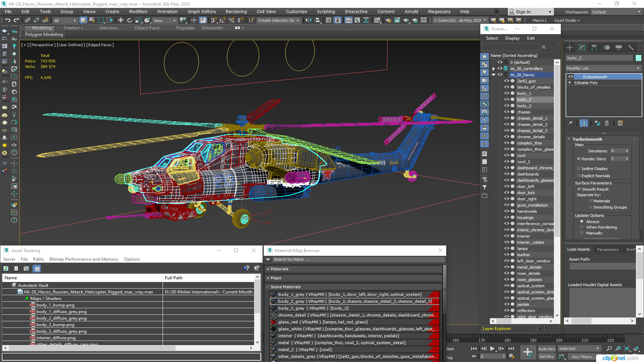Enable Isoline Display checkbox
This screenshot has height=362, width=644.
point(579,169)
